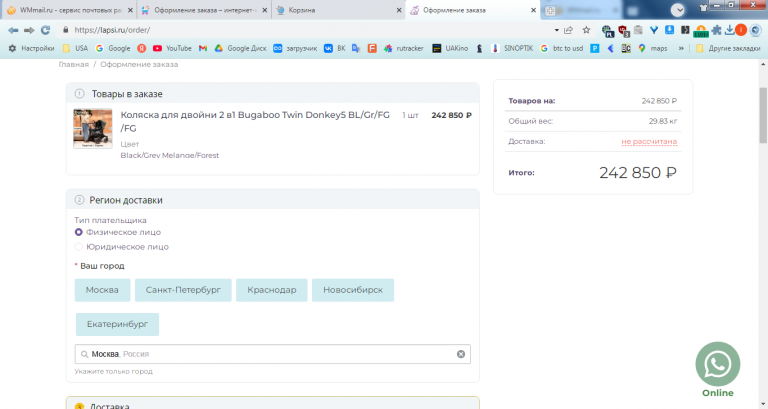This screenshot has height=409, width=768.
Task: Click the page vertical scrollbar thumb
Action: 763,115
